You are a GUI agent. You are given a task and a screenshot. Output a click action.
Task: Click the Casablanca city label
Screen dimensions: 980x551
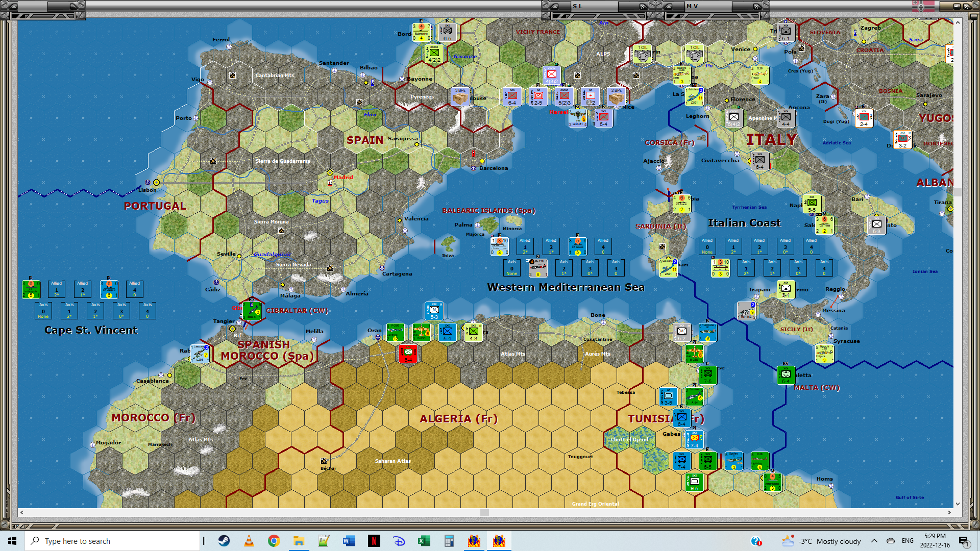coord(152,381)
